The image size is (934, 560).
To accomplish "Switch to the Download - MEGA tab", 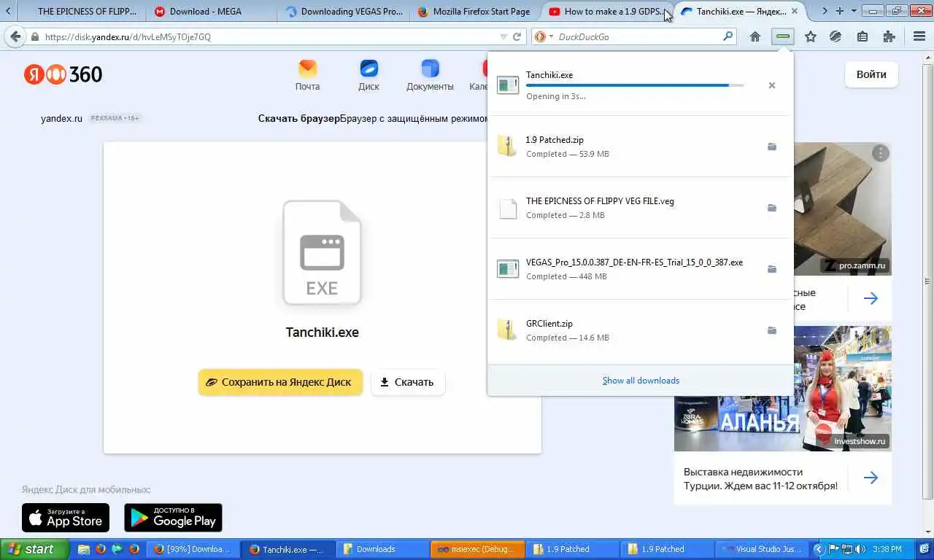I will pyautogui.click(x=212, y=12).
